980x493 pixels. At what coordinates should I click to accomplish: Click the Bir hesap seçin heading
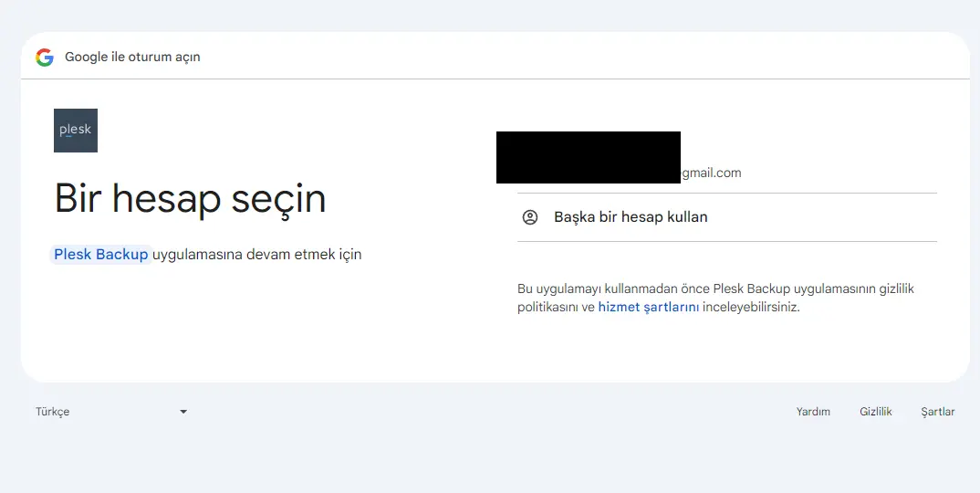click(x=191, y=200)
